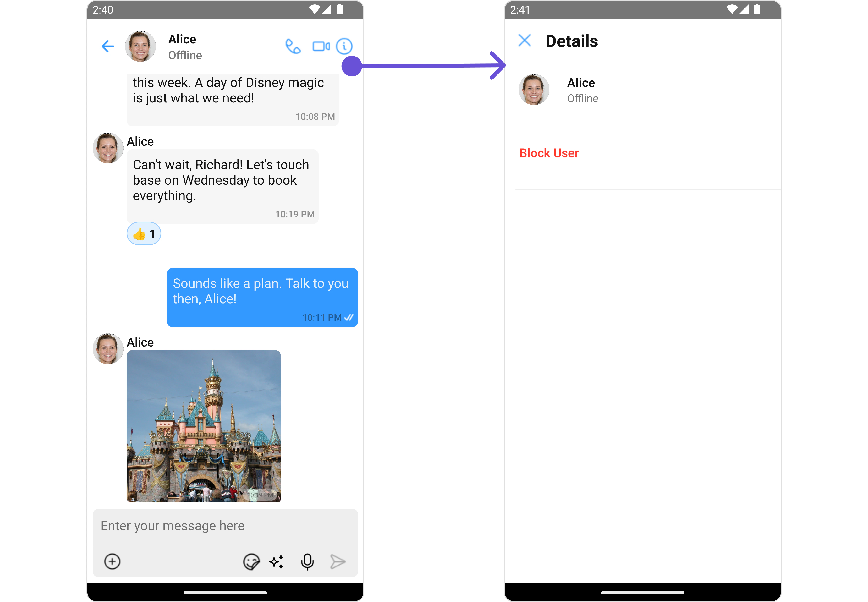Tap Alice's avatar in chat header
The width and height of the screenshot is (868, 602).
[x=140, y=46]
